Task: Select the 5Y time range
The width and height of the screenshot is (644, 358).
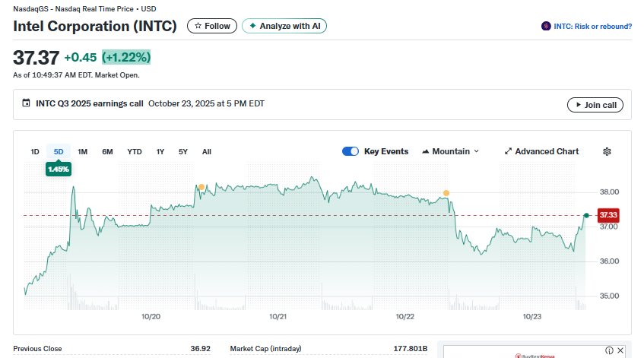Action: tap(183, 151)
